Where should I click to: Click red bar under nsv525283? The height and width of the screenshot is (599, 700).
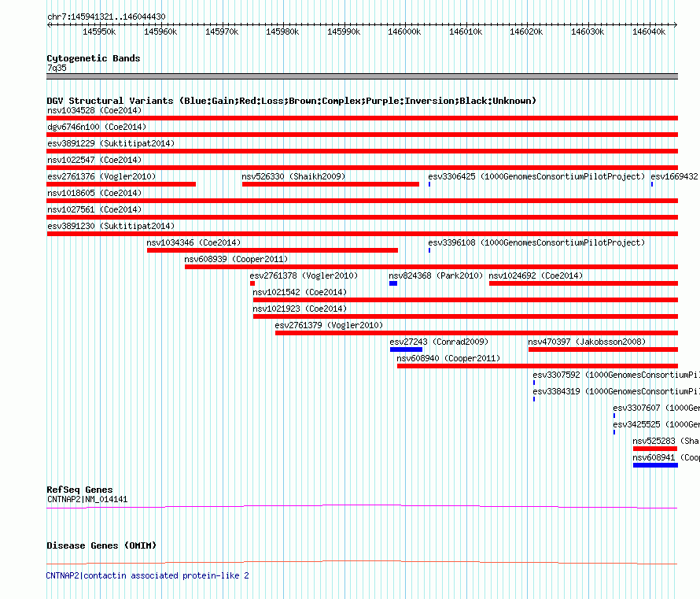click(655, 449)
